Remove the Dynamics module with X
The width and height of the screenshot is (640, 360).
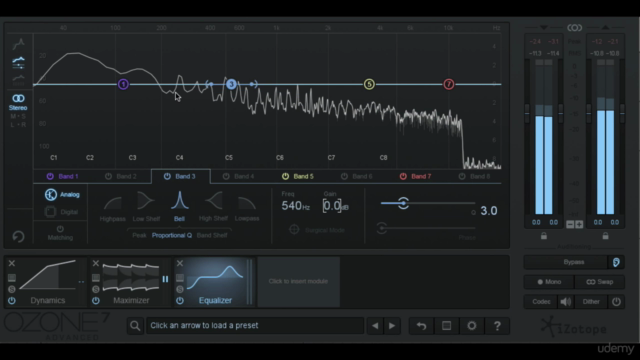(12, 263)
